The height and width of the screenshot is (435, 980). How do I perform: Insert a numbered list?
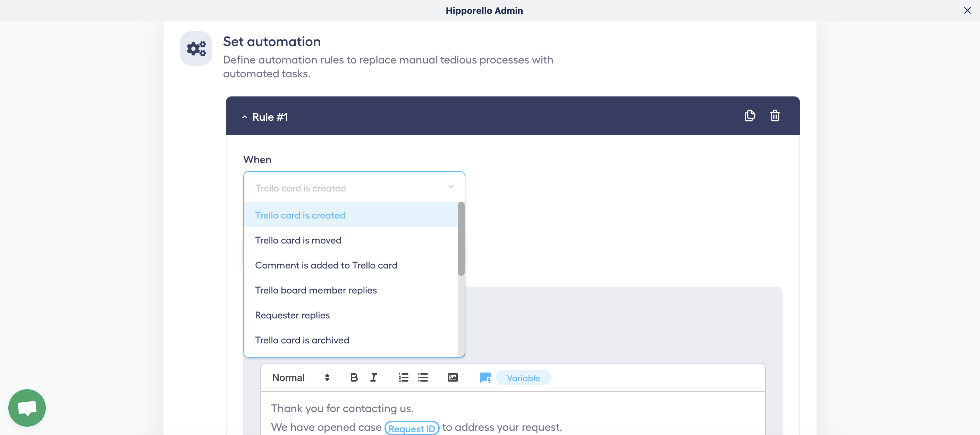[403, 377]
